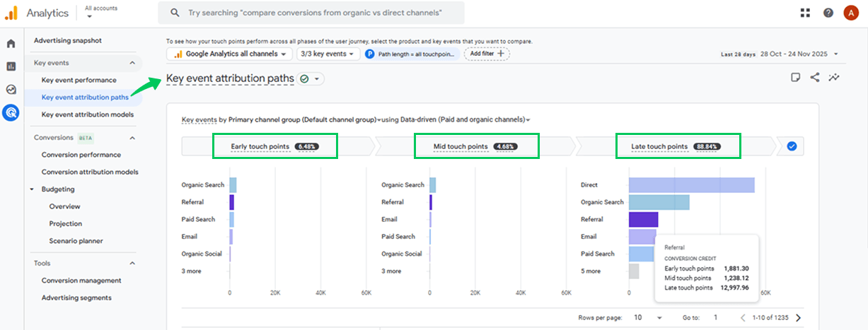Open Scenario planner in sidebar

(76, 241)
